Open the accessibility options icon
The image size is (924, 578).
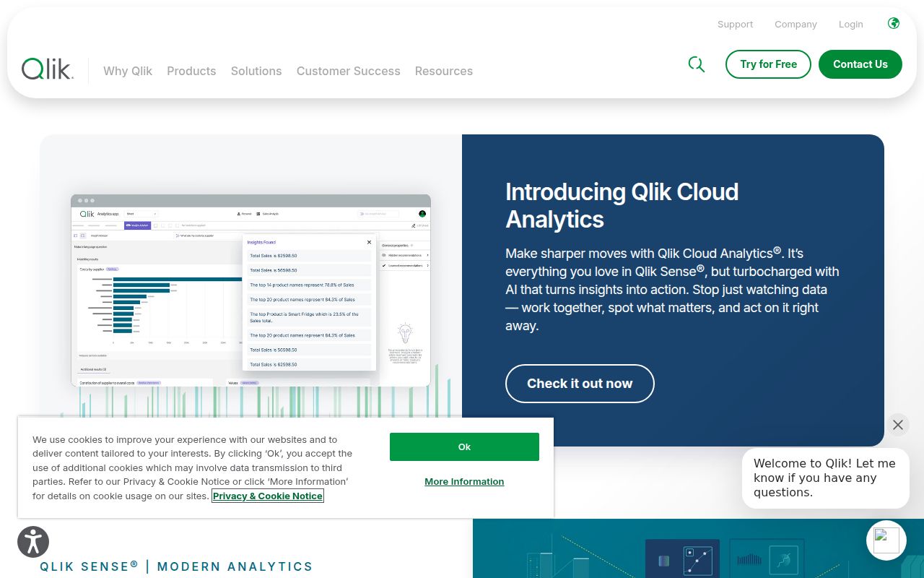33,542
